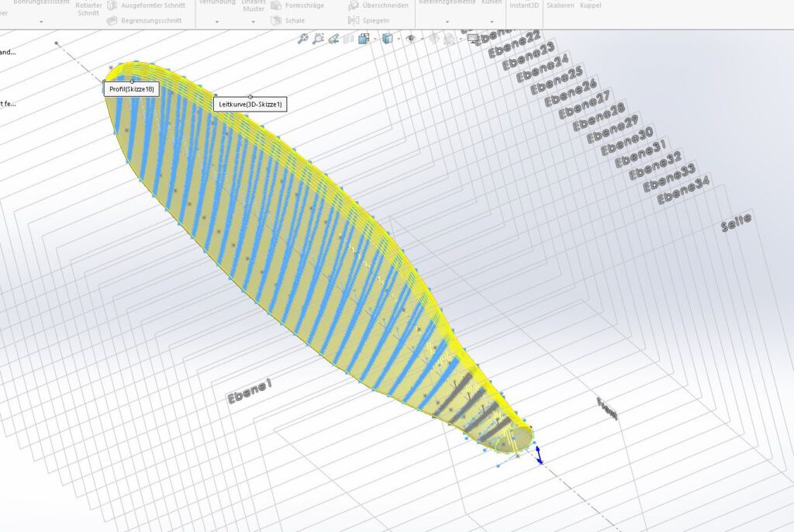The height and width of the screenshot is (532, 794).
Task: Click the Formschräge icon
Action: coord(276,5)
